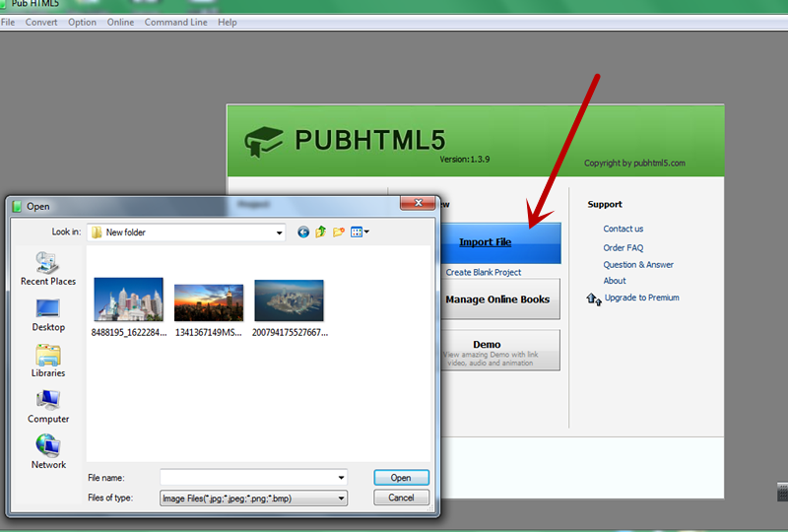Viewport: 788px width, 532px height.
Task: Go up one folder level icon
Action: click(x=321, y=232)
